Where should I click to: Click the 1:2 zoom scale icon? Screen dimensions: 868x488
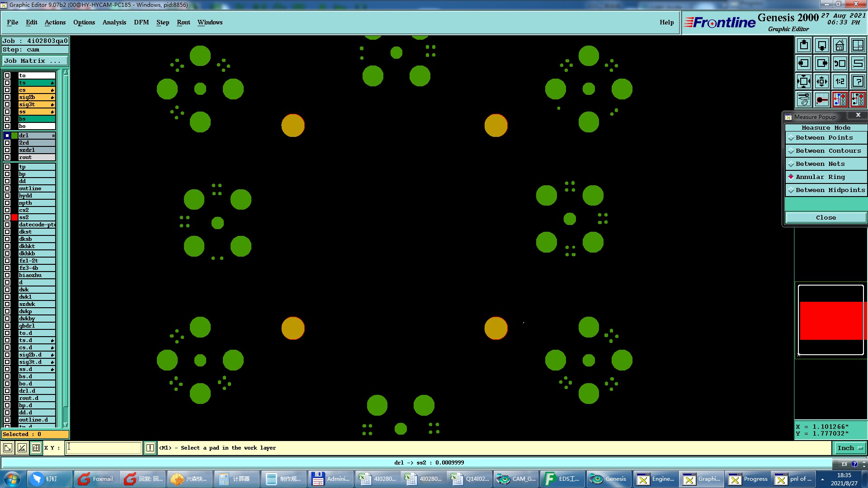coord(840,81)
